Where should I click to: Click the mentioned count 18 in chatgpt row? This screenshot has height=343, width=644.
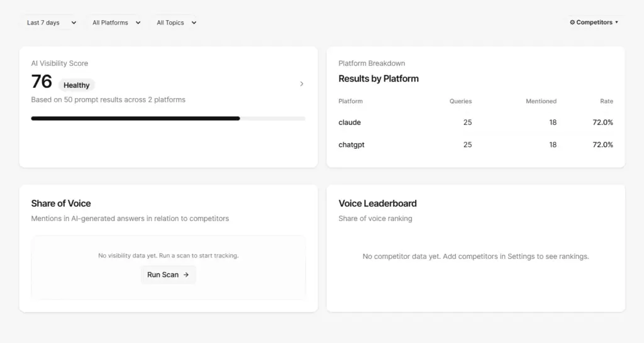pyautogui.click(x=553, y=144)
